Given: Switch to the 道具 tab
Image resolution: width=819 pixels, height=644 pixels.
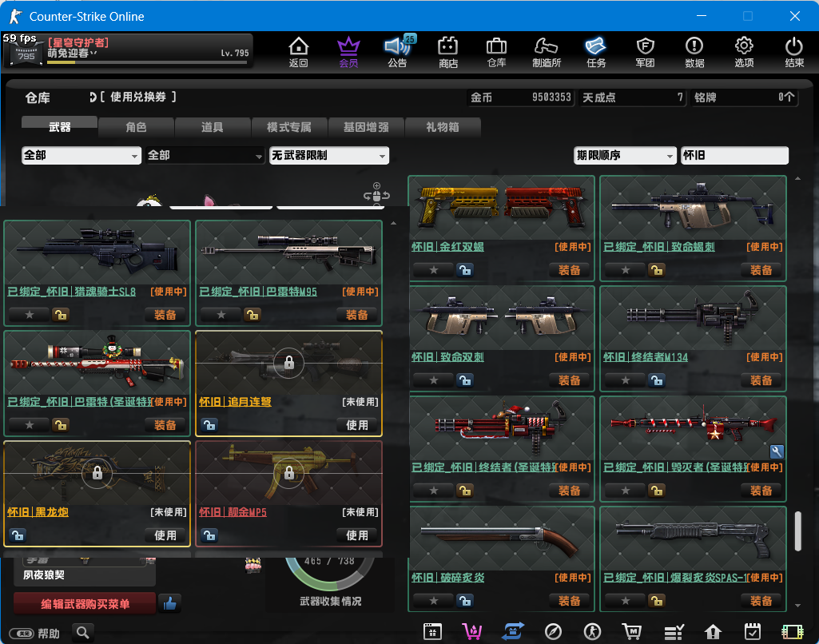Looking at the screenshot, I should pyautogui.click(x=212, y=127).
